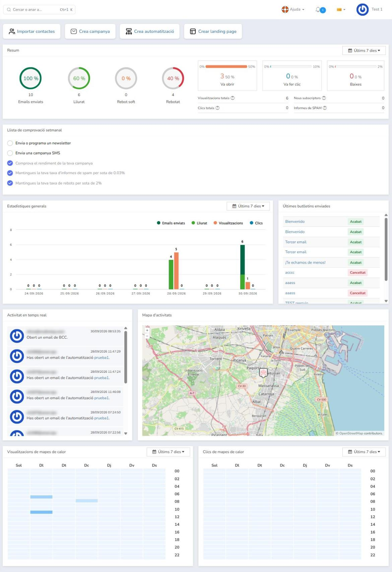
Task: Untick the bounce rate below 2% item
Action: (x=10, y=183)
